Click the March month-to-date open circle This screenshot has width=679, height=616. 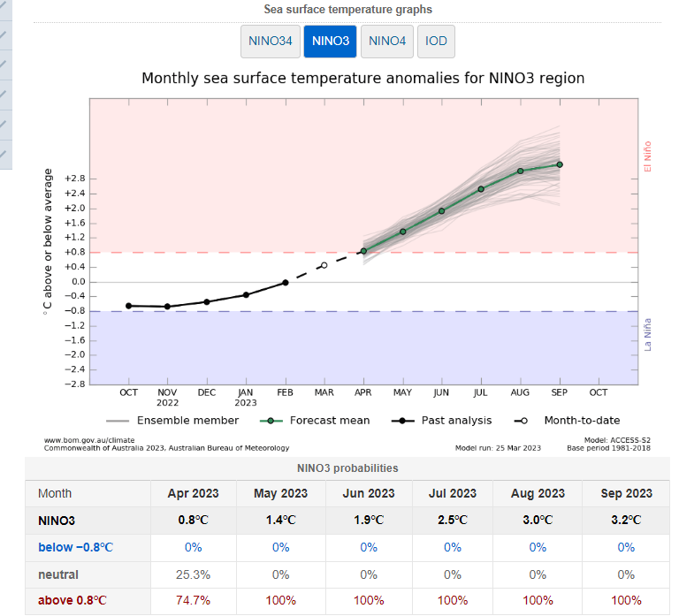(x=324, y=265)
